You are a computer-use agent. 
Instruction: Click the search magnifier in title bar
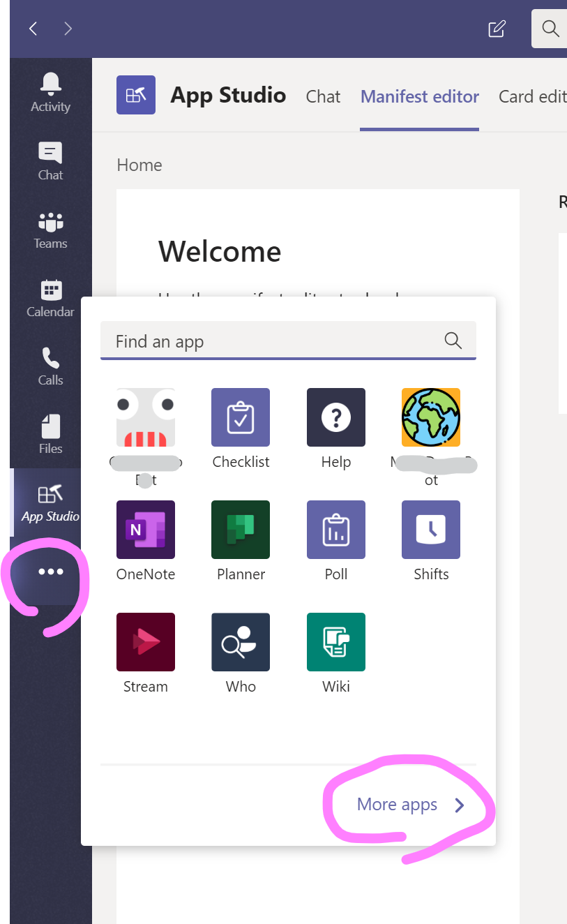(550, 29)
